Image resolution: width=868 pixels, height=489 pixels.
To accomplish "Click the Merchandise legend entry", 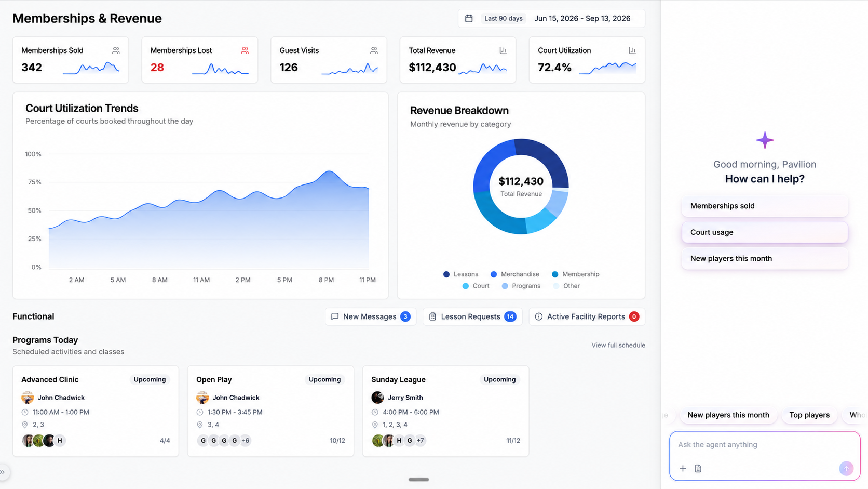I will [x=515, y=274].
